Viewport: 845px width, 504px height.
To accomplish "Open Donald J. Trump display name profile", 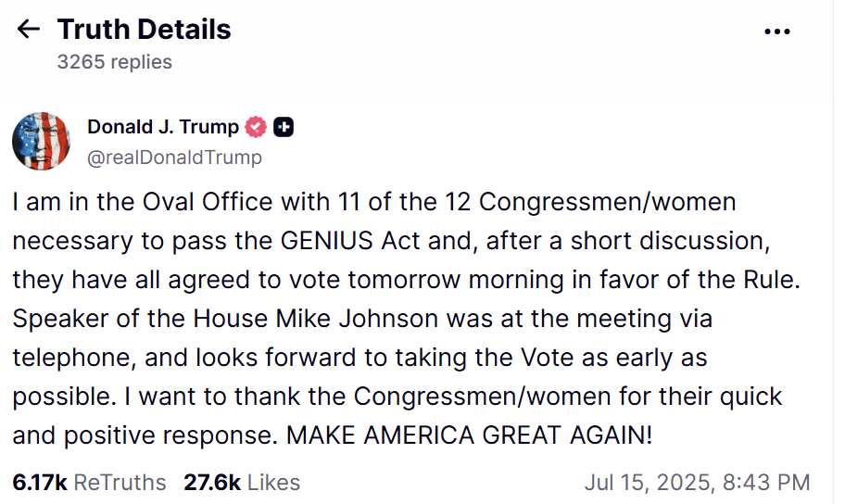I will [x=163, y=127].
